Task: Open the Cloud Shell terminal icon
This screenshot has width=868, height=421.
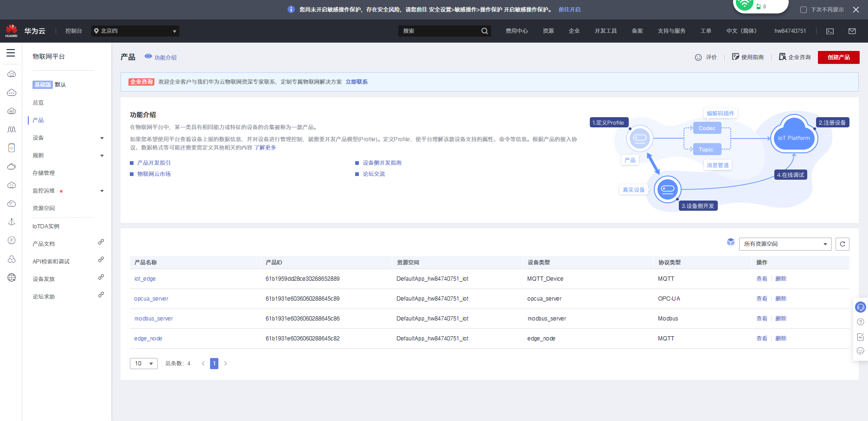Action: coord(830,31)
